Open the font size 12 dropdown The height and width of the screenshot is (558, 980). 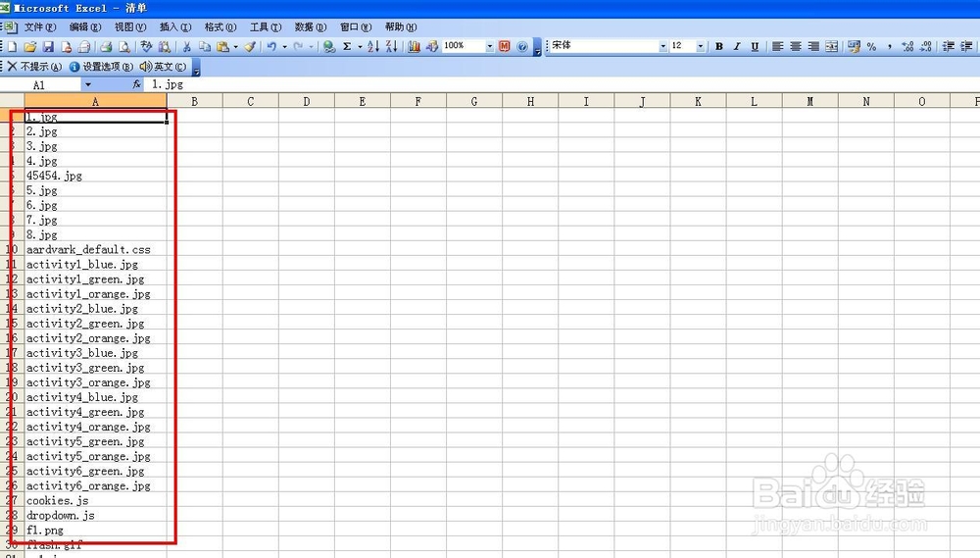click(x=700, y=46)
